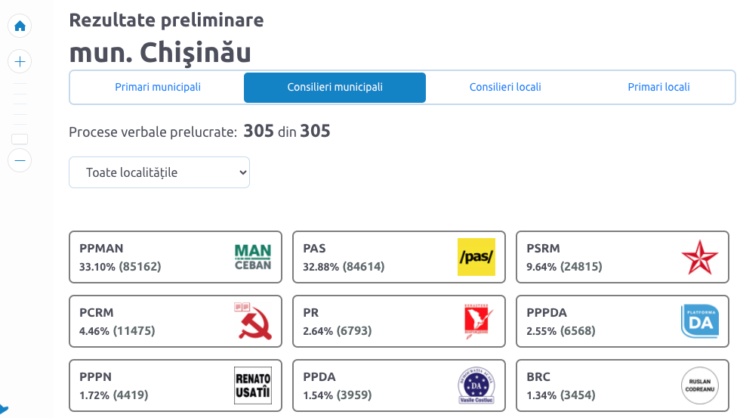Image resolution: width=740 pixels, height=418 pixels.
Task: Open the Consilieri locali tab
Action: (505, 87)
